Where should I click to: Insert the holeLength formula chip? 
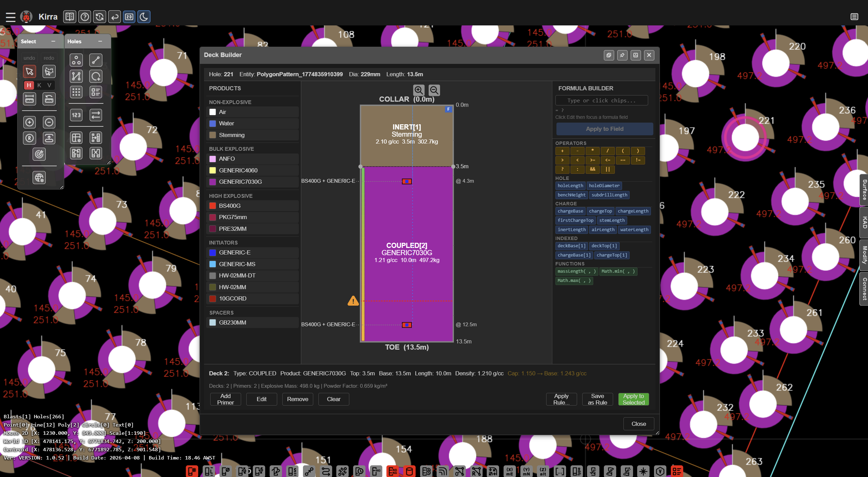pyautogui.click(x=570, y=186)
